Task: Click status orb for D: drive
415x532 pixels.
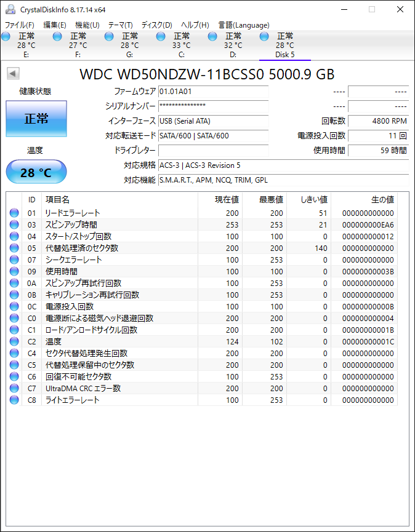Action: coord(212,37)
